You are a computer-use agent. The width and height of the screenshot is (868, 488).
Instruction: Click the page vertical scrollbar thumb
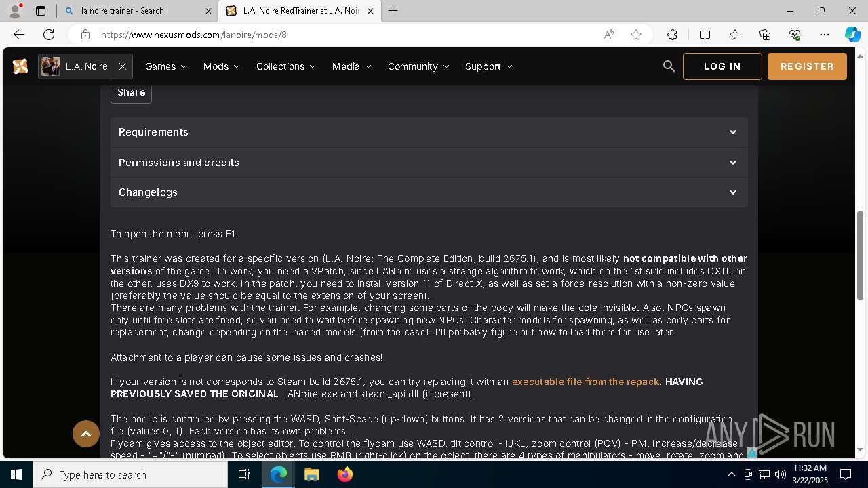pyautogui.click(x=861, y=256)
